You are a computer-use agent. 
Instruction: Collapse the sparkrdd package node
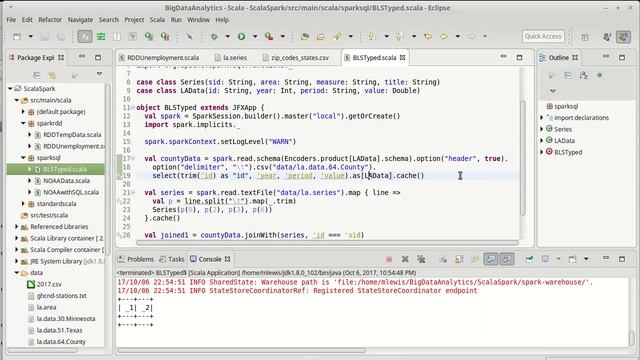pos(23,123)
